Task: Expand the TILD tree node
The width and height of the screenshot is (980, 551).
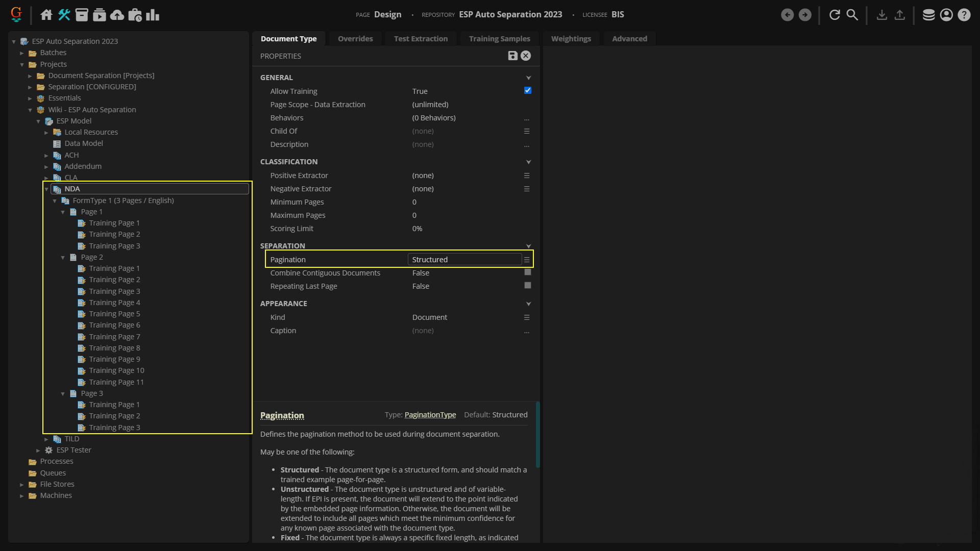Action: point(46,439)
